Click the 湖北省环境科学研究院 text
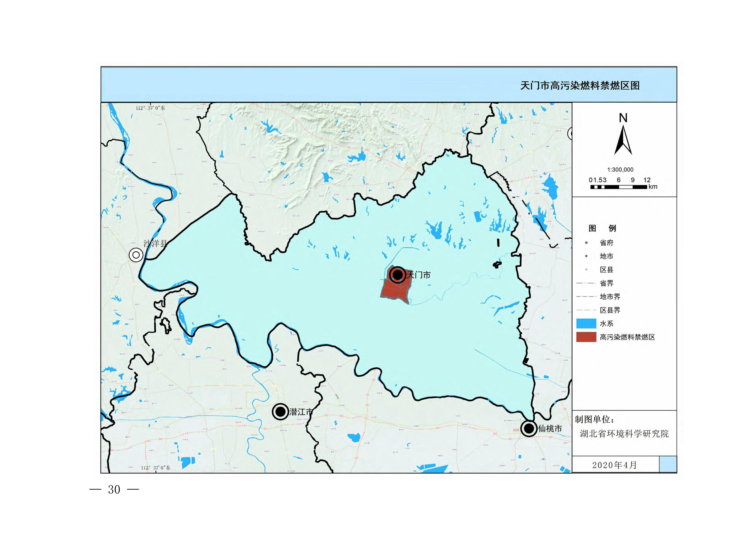Image resolution: width=756 pixels, height=535 pixels. tap(624, 433)
